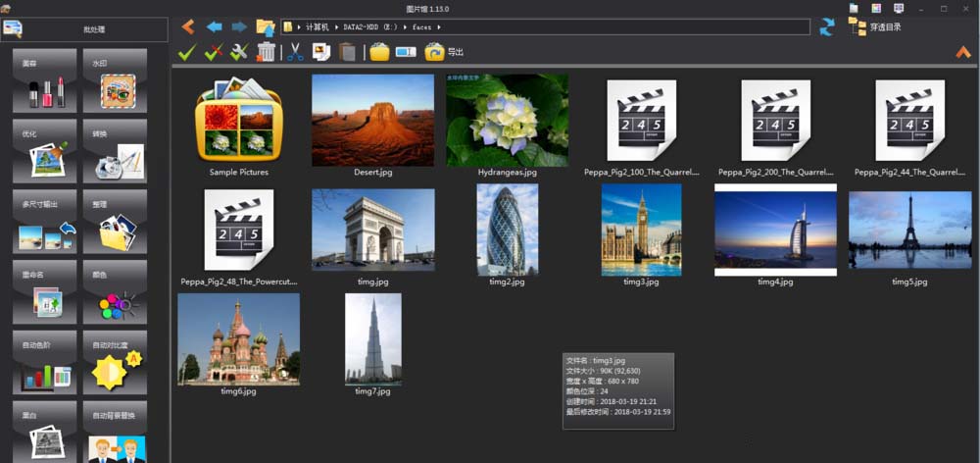Open the 优化 optimize tool
The height and width of the screenshot is (463, 980).
[x=44, y=151]
